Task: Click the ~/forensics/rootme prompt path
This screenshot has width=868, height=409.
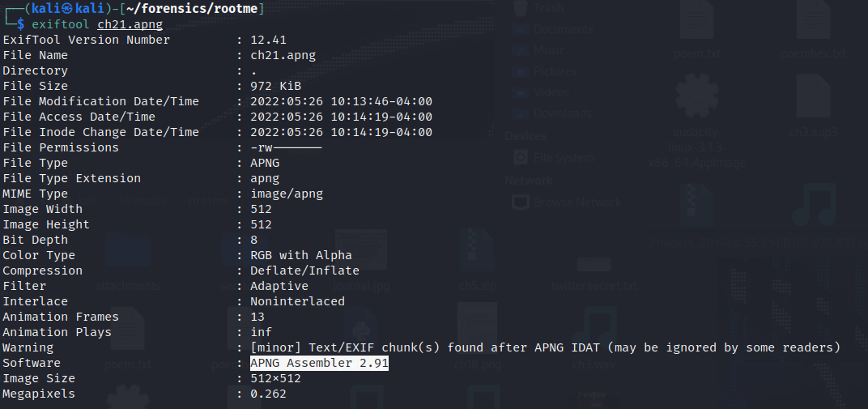Action: tap(192, 8)
